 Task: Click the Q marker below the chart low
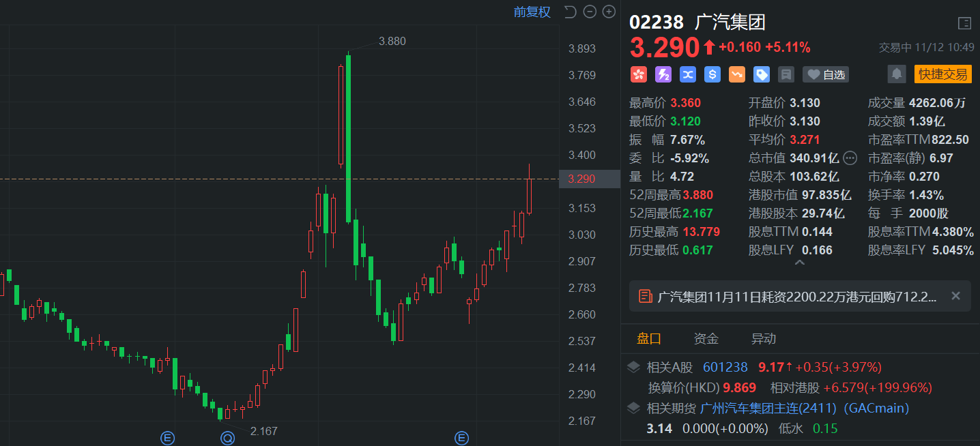pyautogui.click(x=227, y=438)
